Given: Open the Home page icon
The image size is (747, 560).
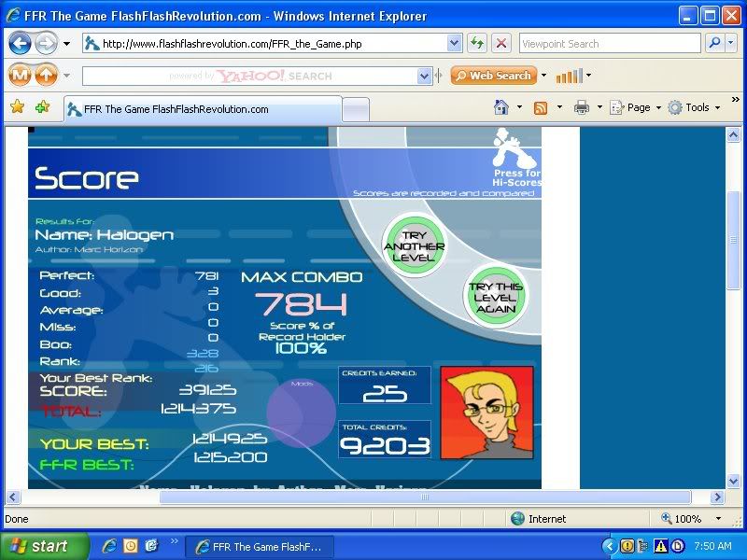Looking at the screenshot, I should coord(501,107).
